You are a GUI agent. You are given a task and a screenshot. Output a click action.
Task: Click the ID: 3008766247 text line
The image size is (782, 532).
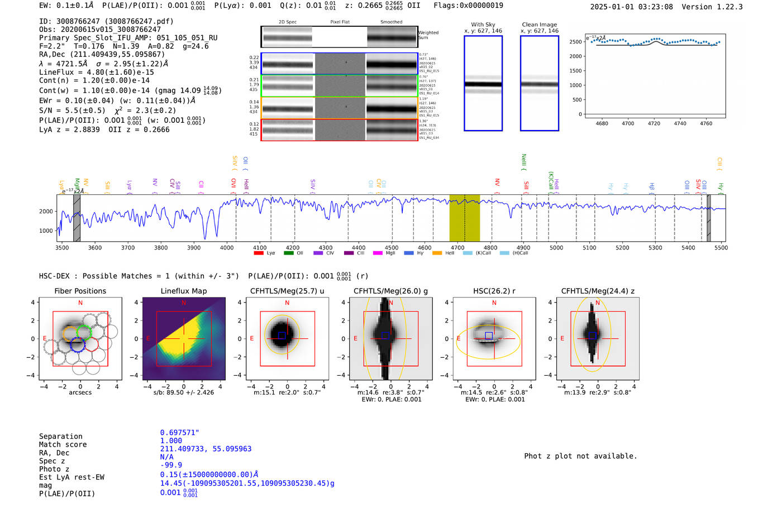(x=106, y=21)
